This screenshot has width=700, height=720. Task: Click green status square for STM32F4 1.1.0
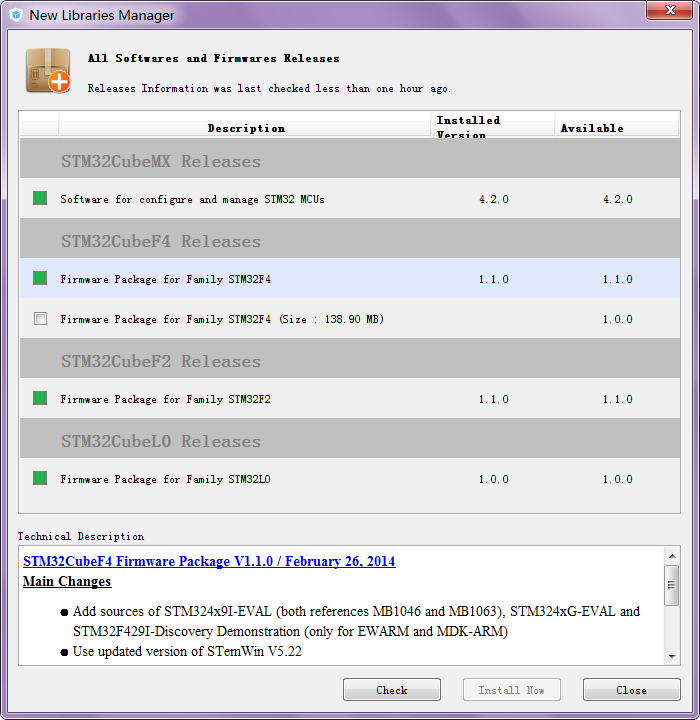pyautogui.click(x=40, y=278)
